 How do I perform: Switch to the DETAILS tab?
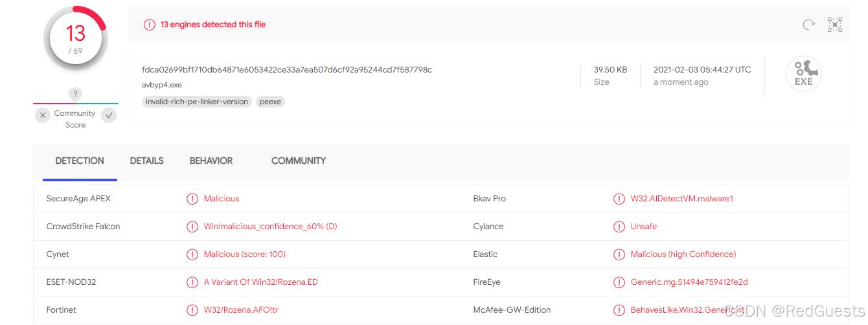pyautogui.click(x=146, y=161)
